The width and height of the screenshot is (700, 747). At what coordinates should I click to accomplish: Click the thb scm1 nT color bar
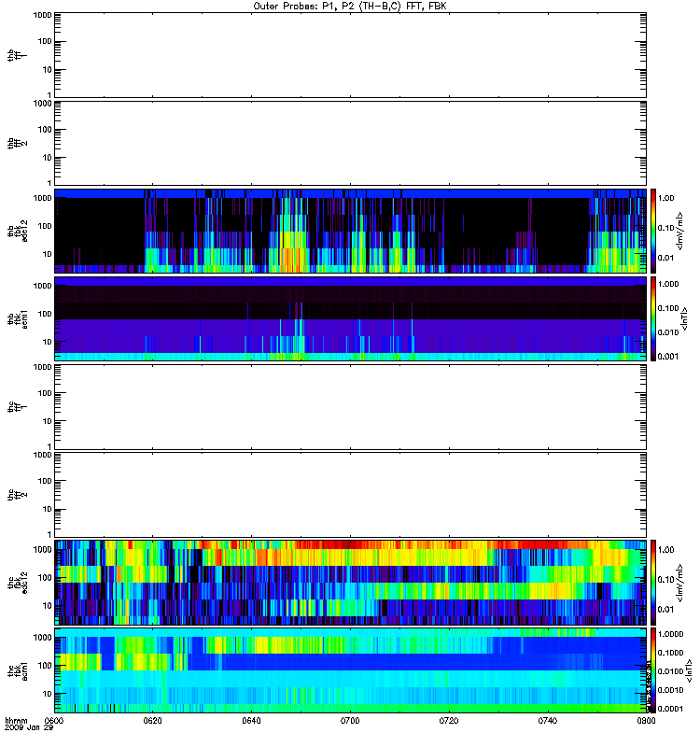click(653, 318)
